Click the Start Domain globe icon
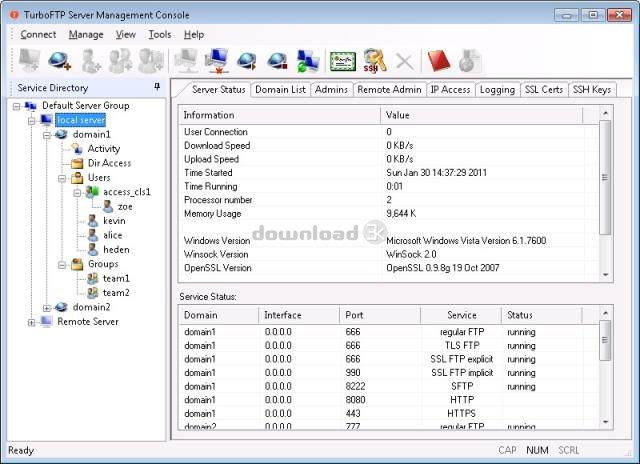Viewport: 640px width, 464px height. [247, 60]
